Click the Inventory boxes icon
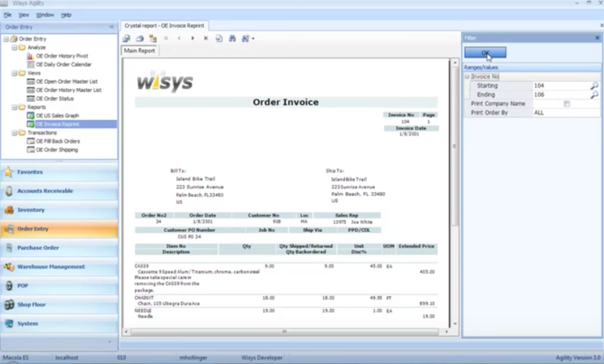The height and width of the screenshot is (364, 604). [9, 210]
